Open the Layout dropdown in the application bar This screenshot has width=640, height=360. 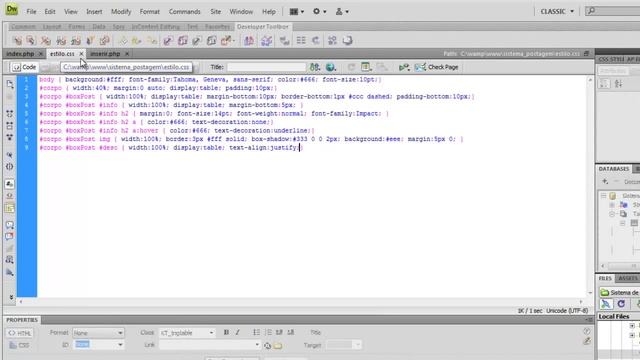pyautogui.click(x=297, y=11)
